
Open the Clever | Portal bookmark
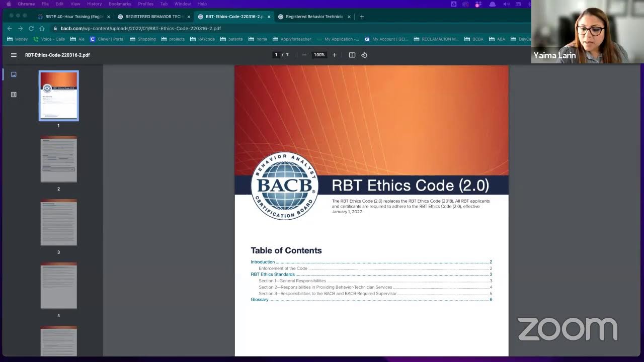107,39
